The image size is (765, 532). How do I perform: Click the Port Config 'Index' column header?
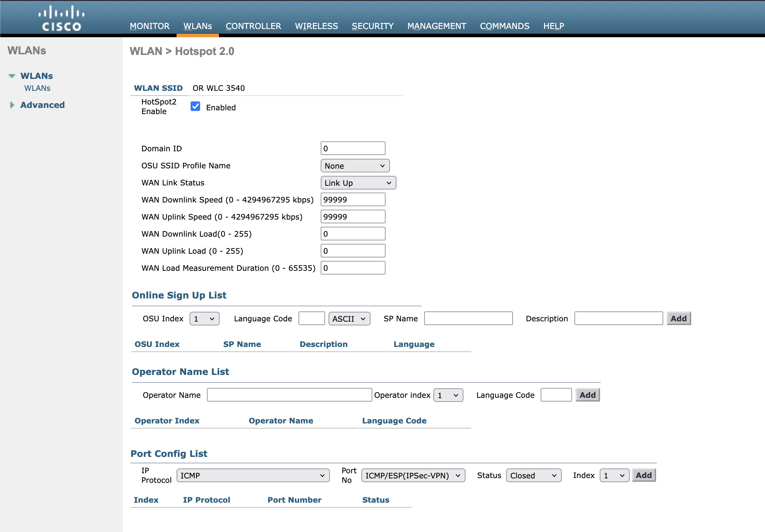pos(146,500)
